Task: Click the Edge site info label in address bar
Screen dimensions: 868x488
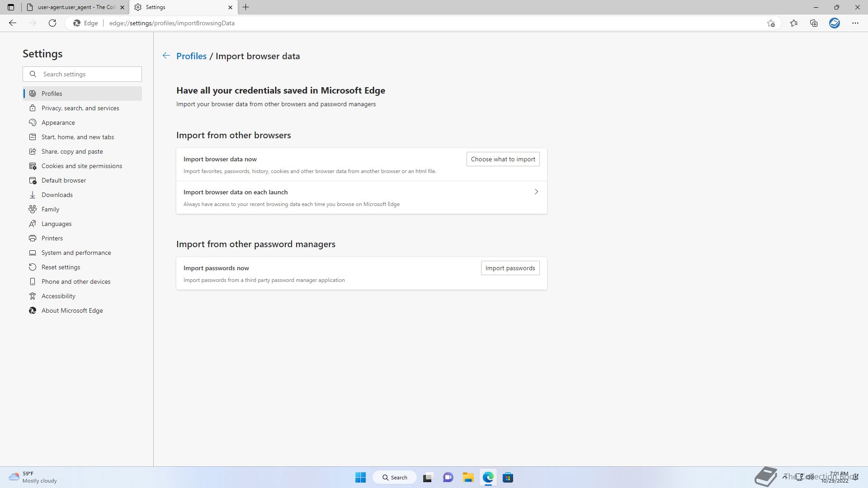Action: (86, 23)
